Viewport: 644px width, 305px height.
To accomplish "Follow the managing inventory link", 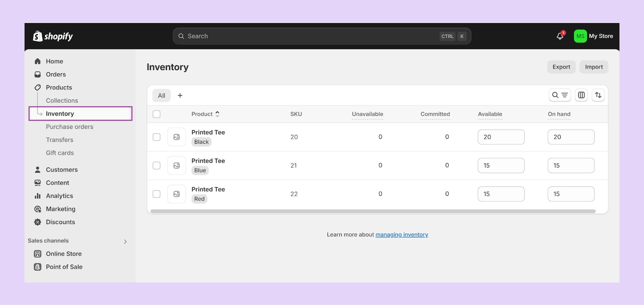I will 402,235.
